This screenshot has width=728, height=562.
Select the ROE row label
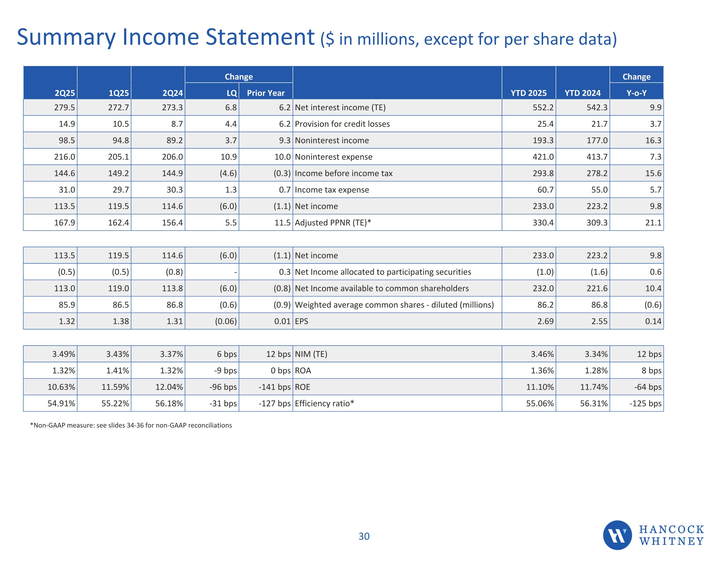302,387
